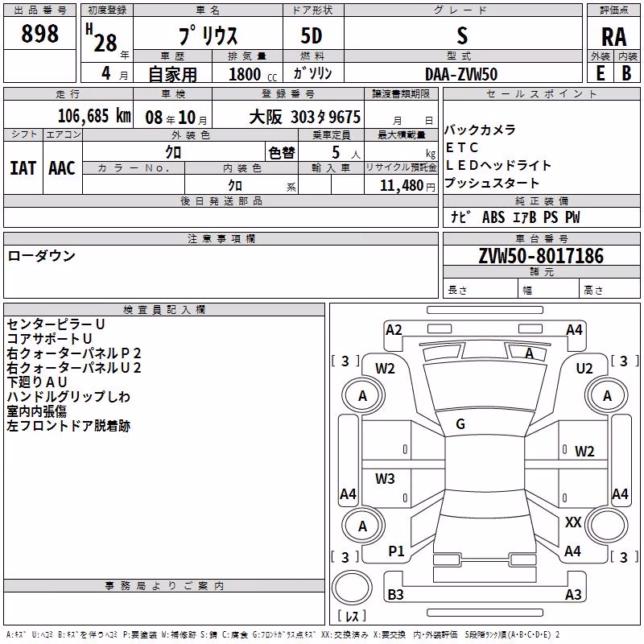Click inspector note 下廻りAU
This screenshot has height=644, width=644.
37,382
